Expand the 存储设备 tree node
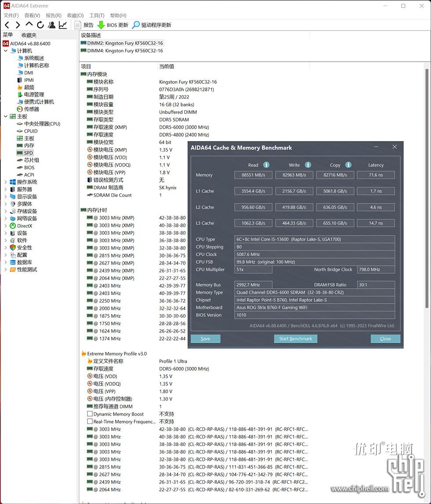 [x=5, y=211]
